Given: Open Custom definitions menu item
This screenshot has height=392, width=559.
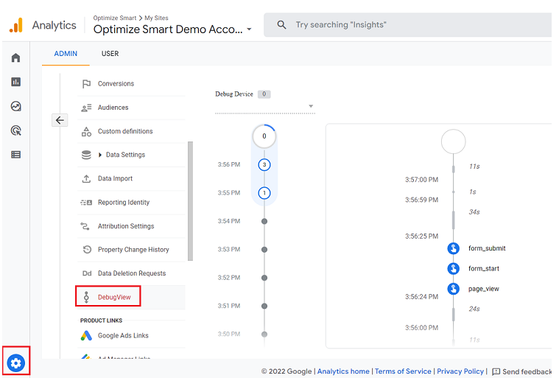Looking at the screenshot, I should pos(131,132).
